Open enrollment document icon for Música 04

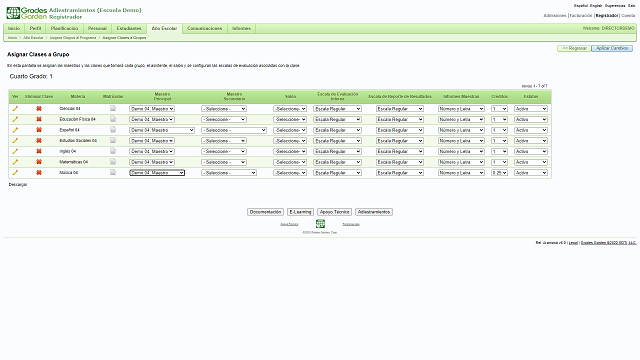pos(113,172)
